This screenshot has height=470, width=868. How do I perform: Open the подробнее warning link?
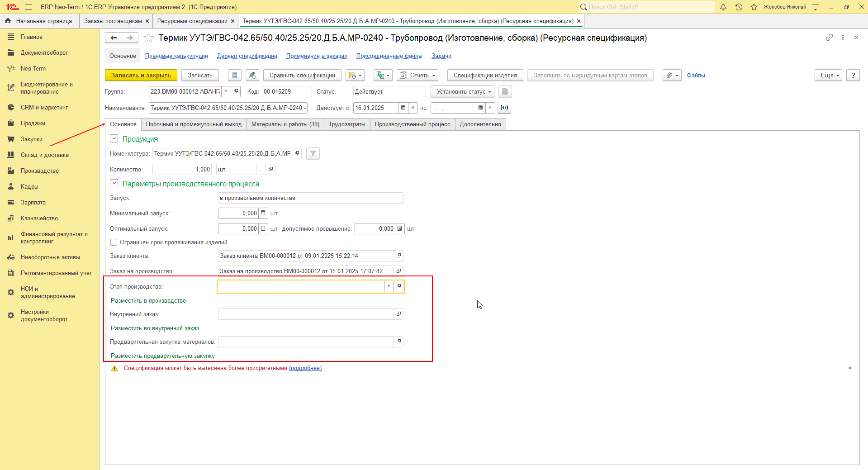coord(305,368)
